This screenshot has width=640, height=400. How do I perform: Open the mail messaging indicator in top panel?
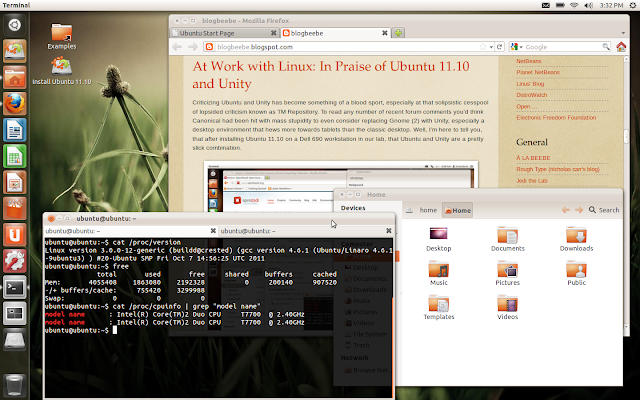tap(546, 5)
